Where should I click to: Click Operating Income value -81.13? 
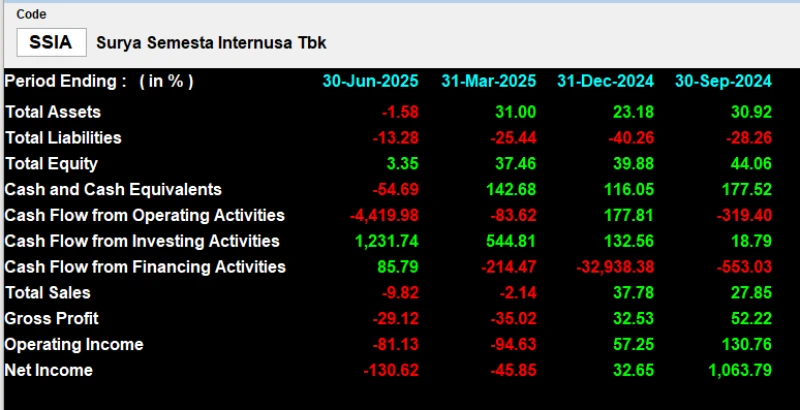395,345
